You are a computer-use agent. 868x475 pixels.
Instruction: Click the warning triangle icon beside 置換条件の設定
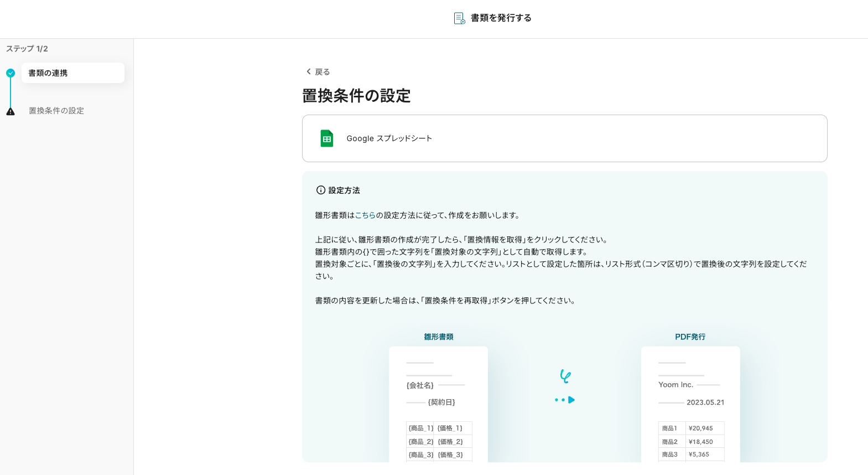pos(11,111)
